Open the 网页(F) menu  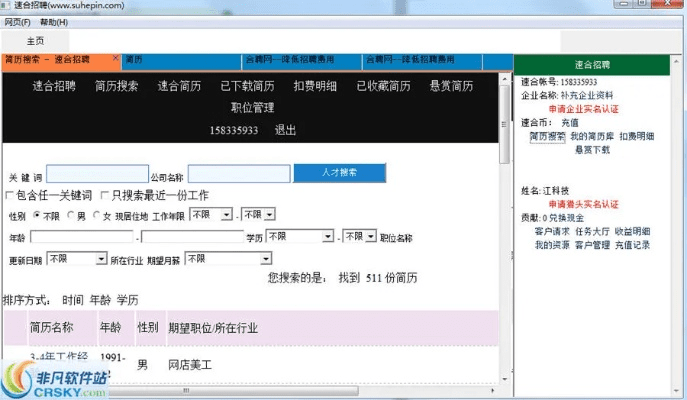(x=17, y=22)
